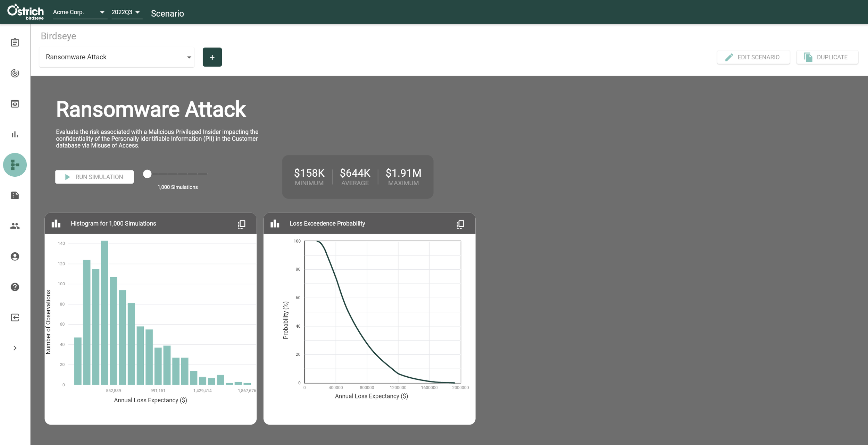This screenshot has width=868, height=445.
Task: Click the Edit Scenario button
Action: 753,57
